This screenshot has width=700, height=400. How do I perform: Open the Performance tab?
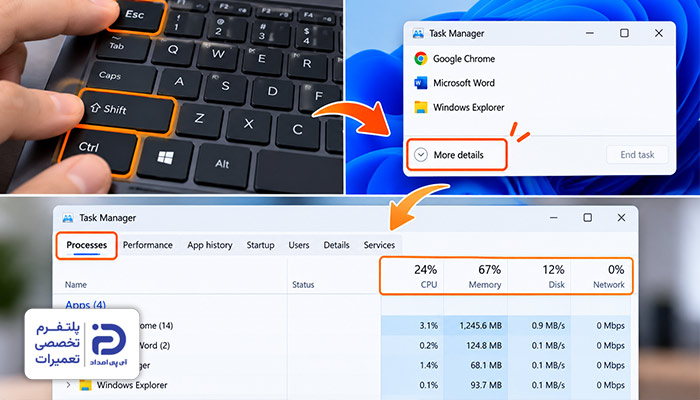point(148,245)
